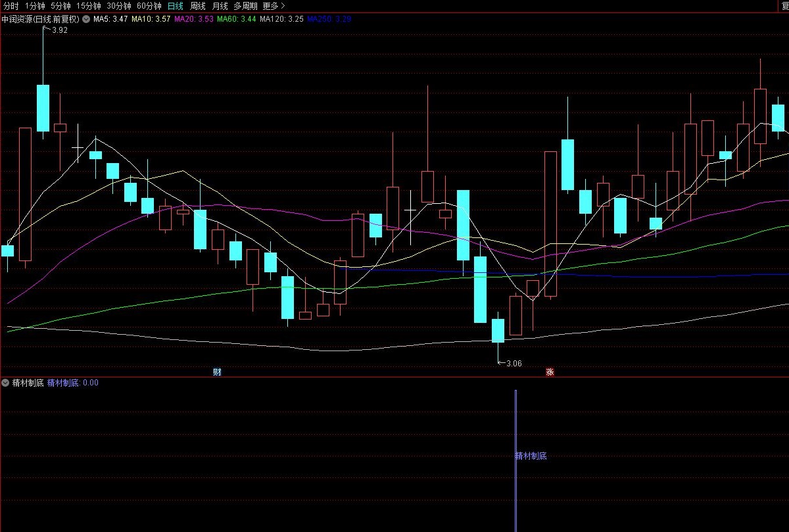Select the 60分钟 period tab
Screen dimensions: 789x532
149,6
